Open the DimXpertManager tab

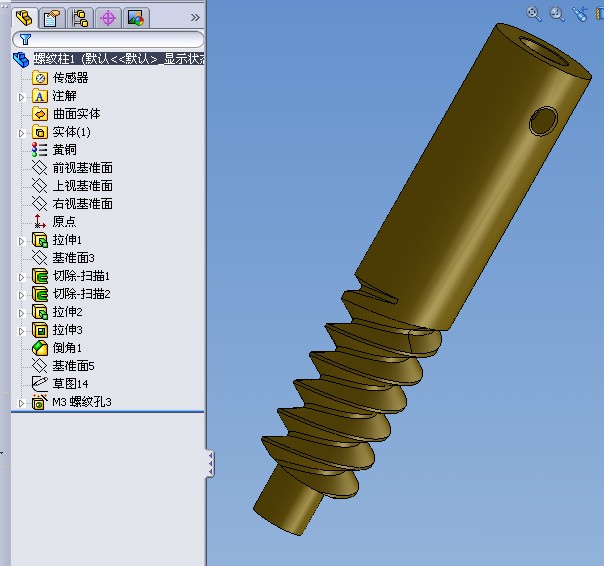(x=108, y=18)
